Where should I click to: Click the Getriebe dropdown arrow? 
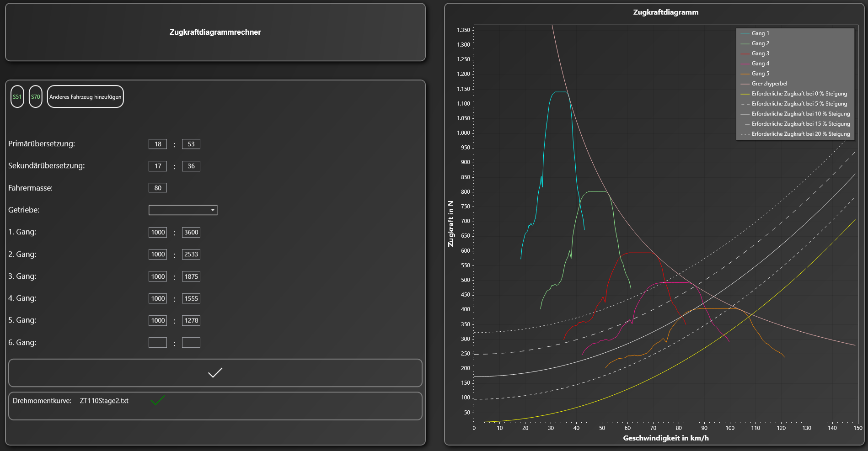[213, 210]
